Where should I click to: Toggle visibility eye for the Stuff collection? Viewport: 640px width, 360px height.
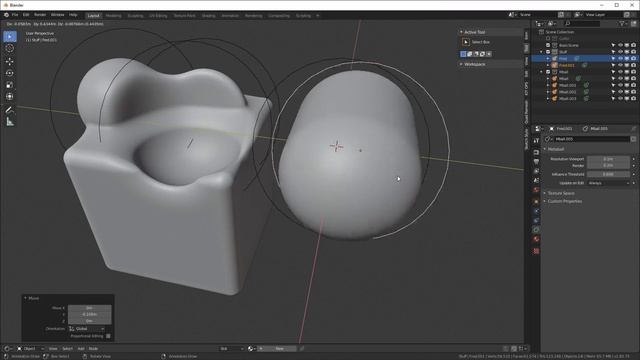pos(620,52)
